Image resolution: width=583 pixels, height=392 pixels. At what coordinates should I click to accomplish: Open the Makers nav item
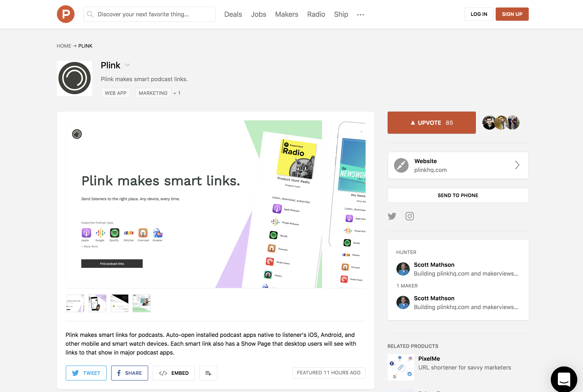pyautogui.click(x=286, y=14)
